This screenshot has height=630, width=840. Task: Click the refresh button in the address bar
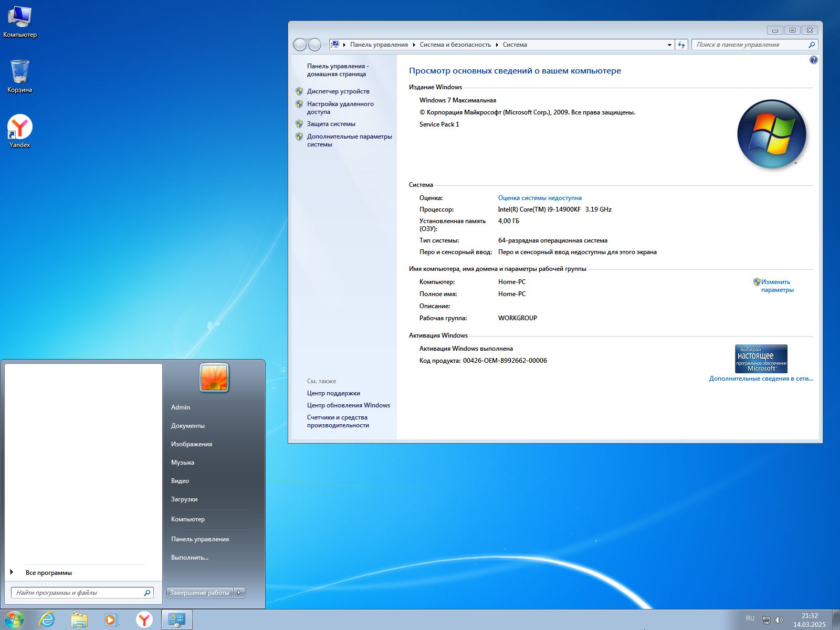click(681, 45)
